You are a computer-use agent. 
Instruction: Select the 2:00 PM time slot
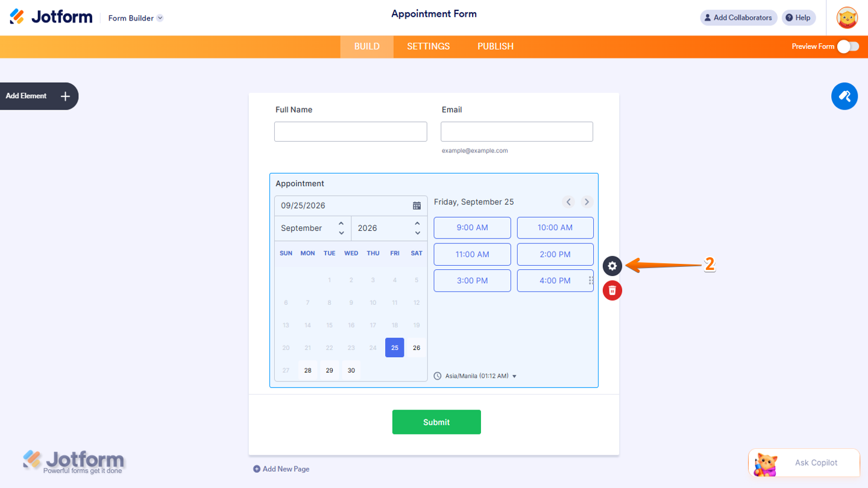(x=555, y=254)
